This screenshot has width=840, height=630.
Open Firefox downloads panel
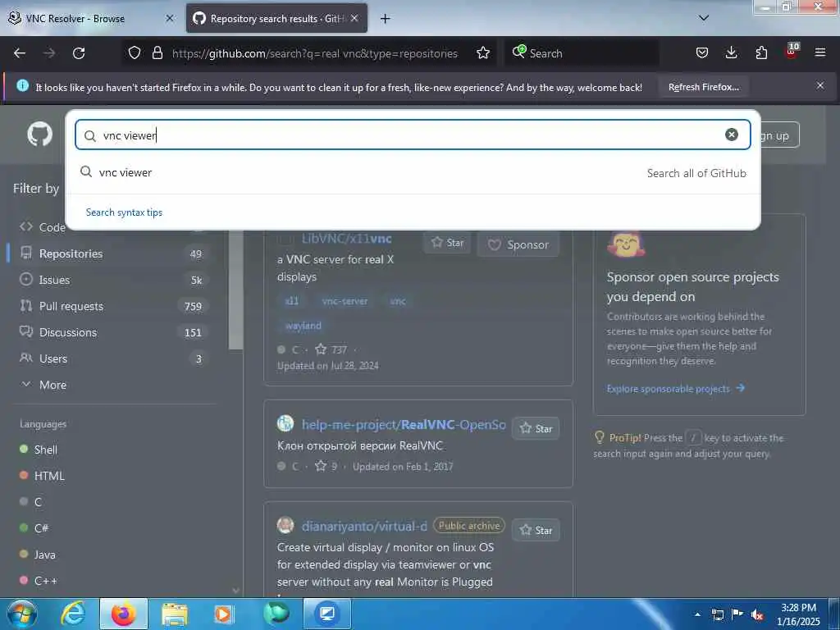[731, 52]
